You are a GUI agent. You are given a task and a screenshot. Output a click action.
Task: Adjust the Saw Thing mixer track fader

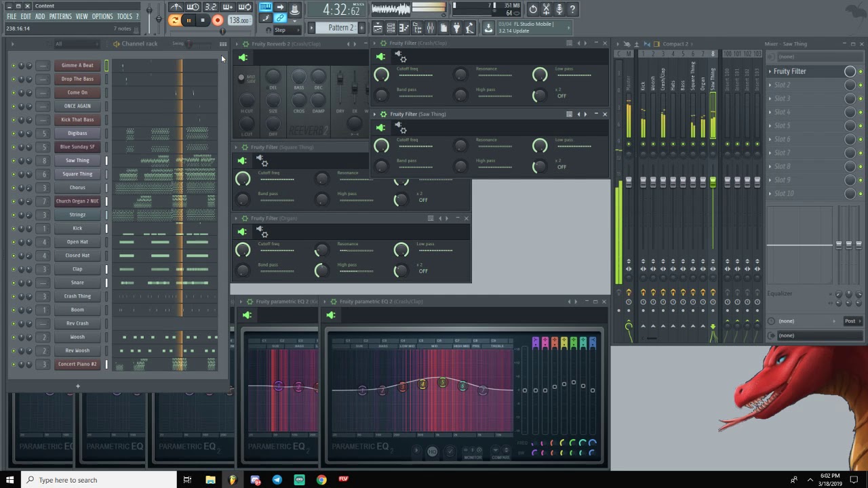tap(713, 182)
